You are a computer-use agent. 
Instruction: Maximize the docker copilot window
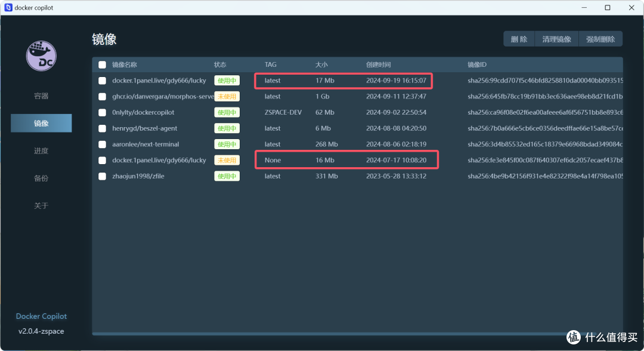(608, 7)
